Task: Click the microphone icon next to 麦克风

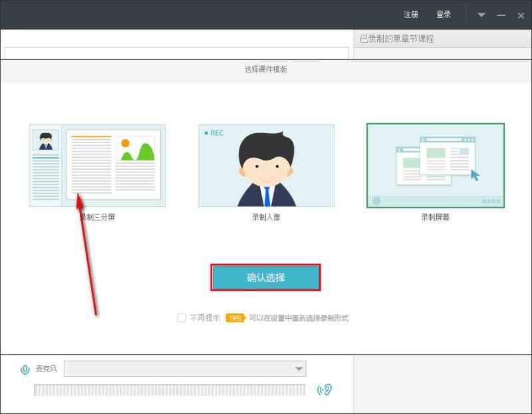Action: click(25, 368)
